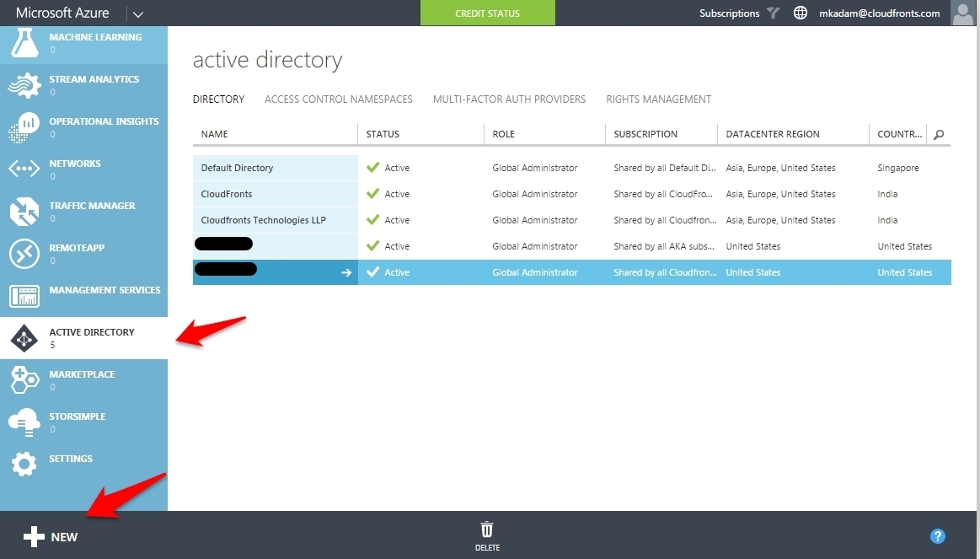This screenshot has width=980, height=559.
Task: Switch to Multi-Factor Auth Providers tab
Action: pos(509,99)
